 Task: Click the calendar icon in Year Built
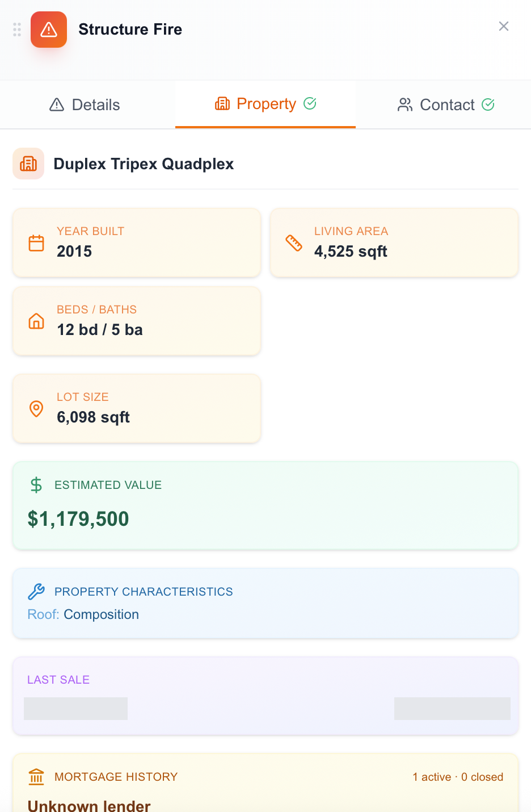36,243
